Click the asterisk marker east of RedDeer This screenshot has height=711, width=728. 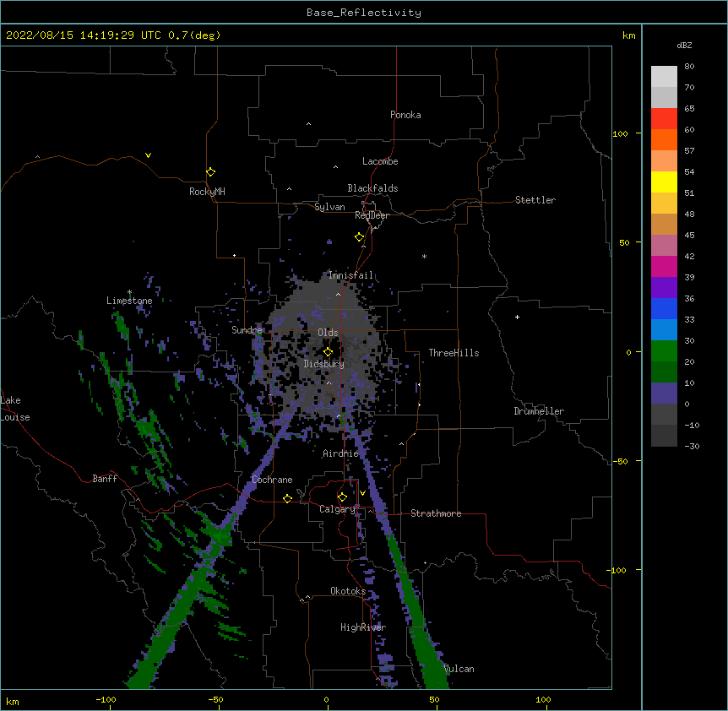(x=424, y=256)
